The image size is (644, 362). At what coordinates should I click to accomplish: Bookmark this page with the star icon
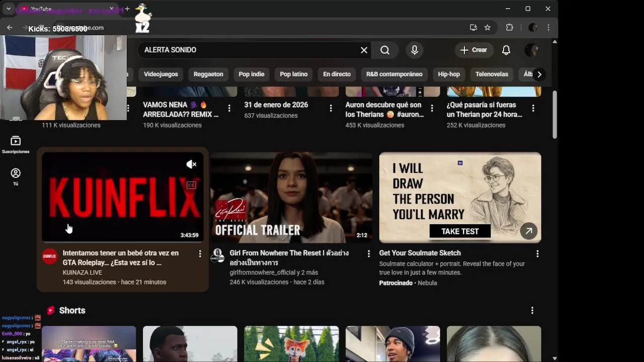[x=488, y=28]
